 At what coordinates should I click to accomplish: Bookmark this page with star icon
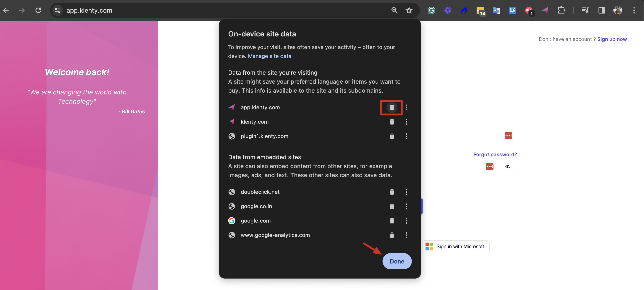[409, 10]
